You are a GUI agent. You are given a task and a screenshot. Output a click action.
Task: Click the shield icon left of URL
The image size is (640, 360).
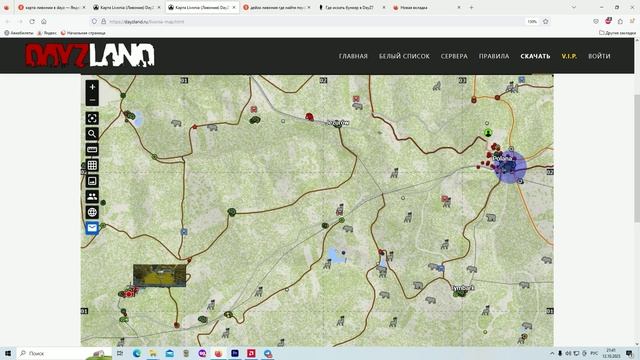click(x=94, y=21)
